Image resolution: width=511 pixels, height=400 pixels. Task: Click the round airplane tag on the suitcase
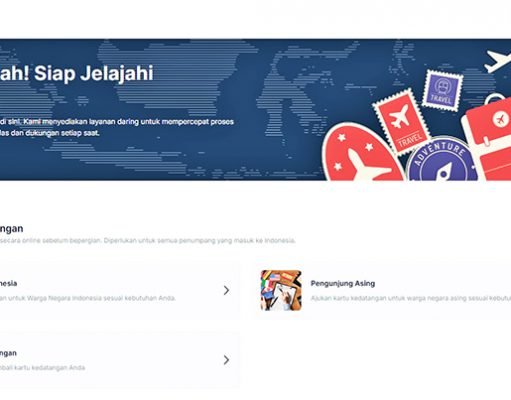tap(500, 118)
